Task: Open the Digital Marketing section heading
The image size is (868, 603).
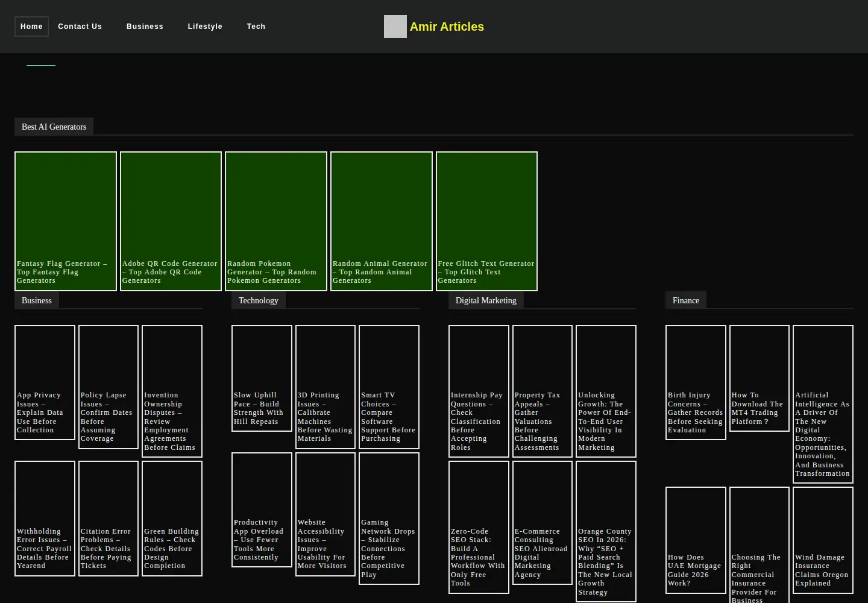Action: pos(486,300)
